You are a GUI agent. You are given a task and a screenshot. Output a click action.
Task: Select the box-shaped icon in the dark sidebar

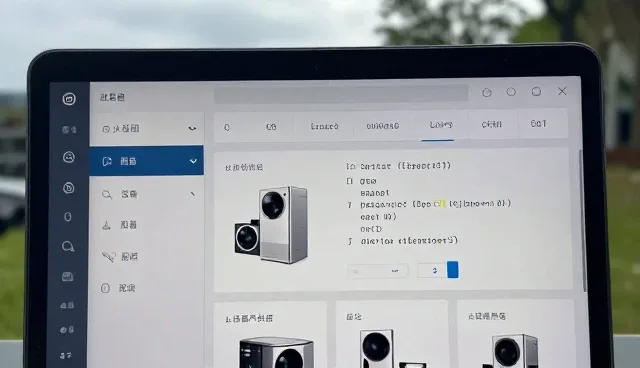pos(67,277)
